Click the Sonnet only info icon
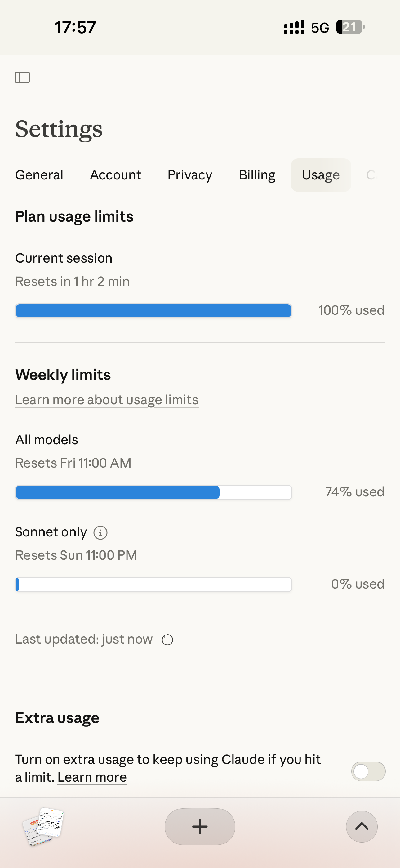This screenshot has height=868, width=400. (100, 533)
